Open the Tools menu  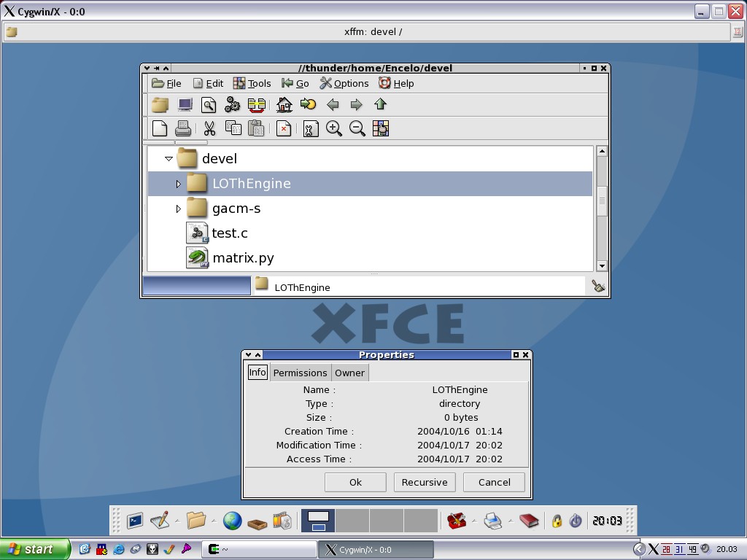252,83
